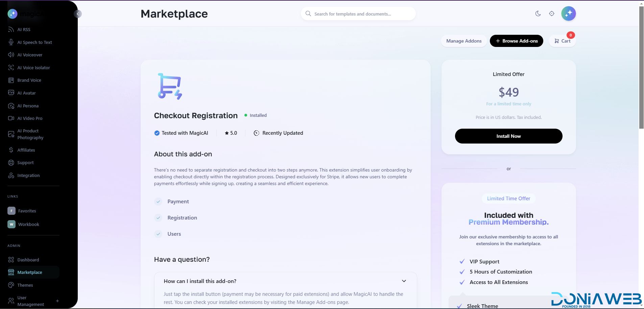Click the page's vertical scrollbar thumb
The width and height of the screenshot is (644, 309).
pos(641,68)
